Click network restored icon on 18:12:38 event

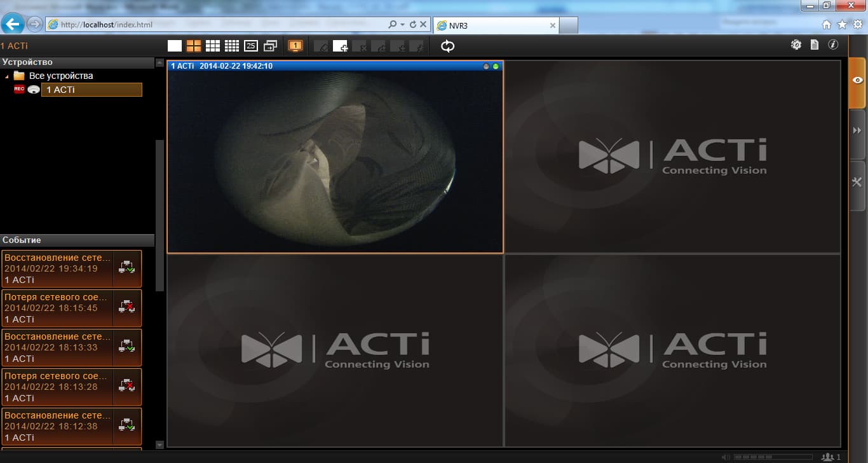pyautogui.click(x=126, y=426)
